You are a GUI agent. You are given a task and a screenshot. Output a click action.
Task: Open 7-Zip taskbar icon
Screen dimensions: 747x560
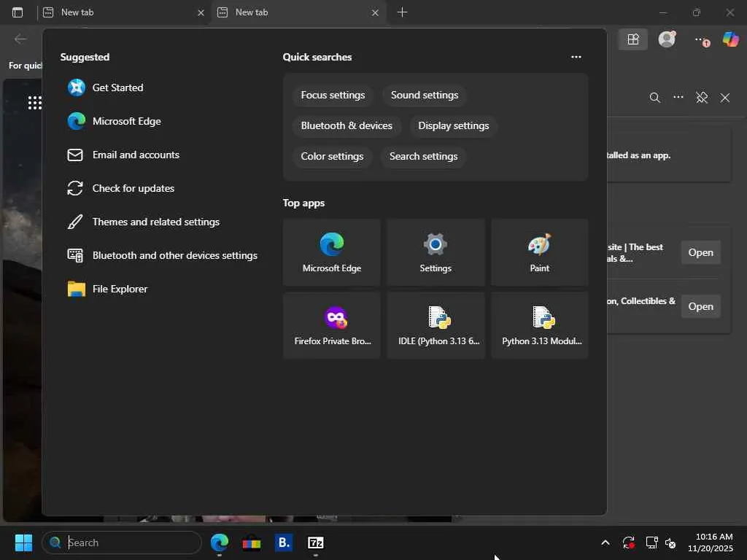click(x=315, y=542)
